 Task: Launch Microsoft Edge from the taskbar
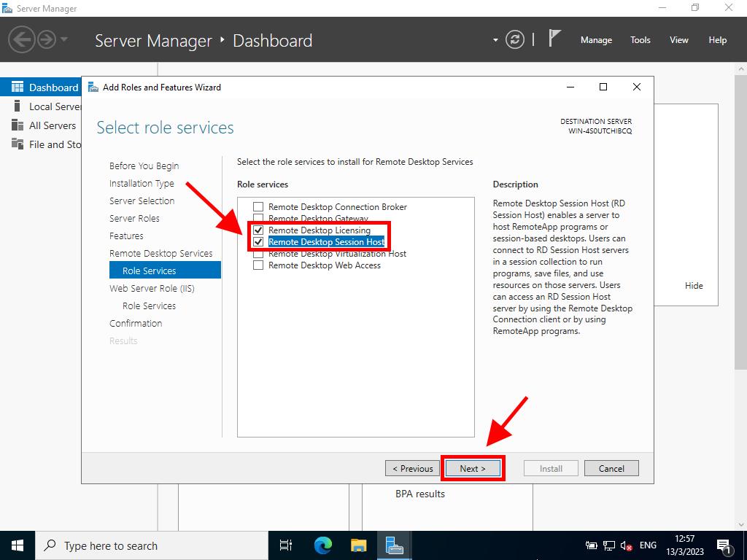(x=322, y=545)
